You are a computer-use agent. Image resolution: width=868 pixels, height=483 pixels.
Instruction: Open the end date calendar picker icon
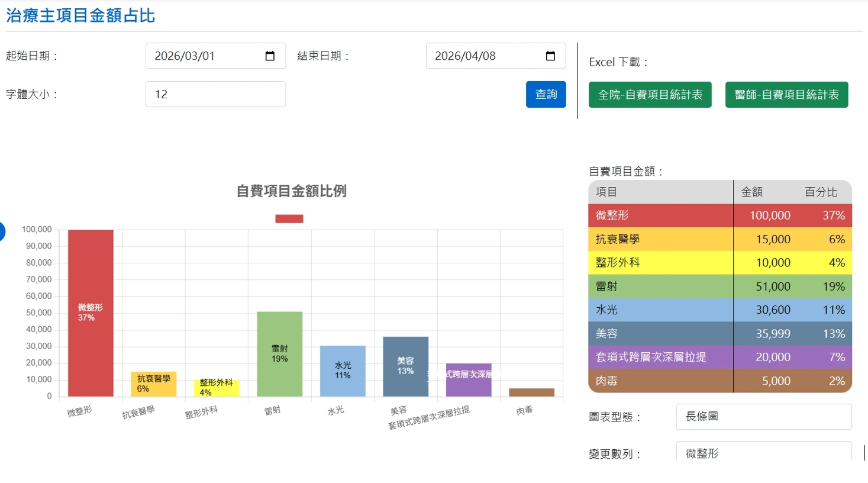pos(550,56)
